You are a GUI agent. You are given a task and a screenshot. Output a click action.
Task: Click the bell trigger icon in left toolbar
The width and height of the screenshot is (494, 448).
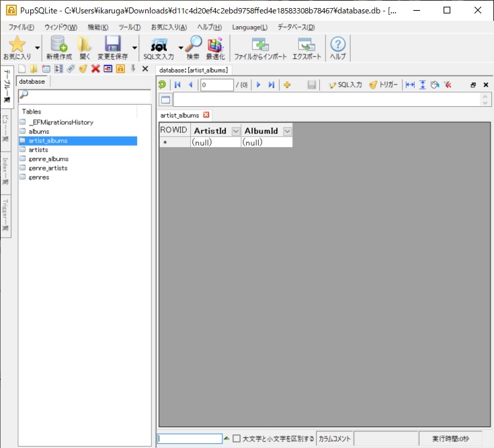click(x=83, y=69)
